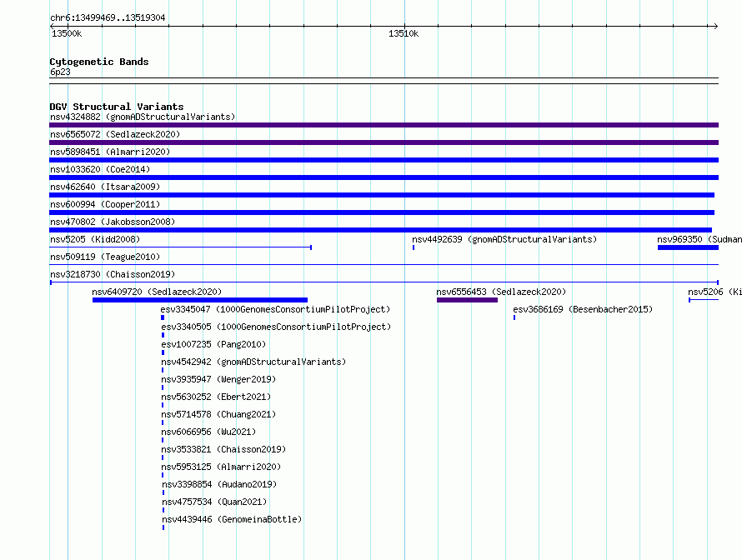Open the nsv6565072 (Sedlazeck2020) label
The image size is (742, 560).
pyautogui.click(x=115, y=134)
